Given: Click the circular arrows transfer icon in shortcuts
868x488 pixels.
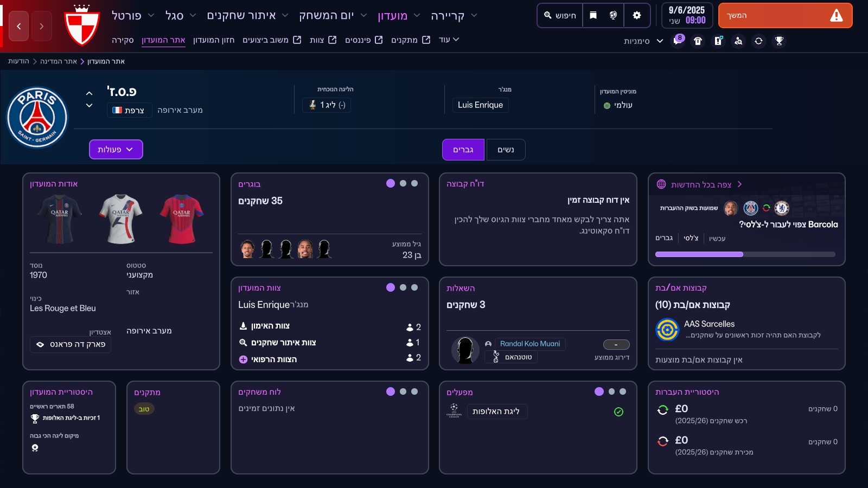Looking at the screenshot, I should [758, 41].
